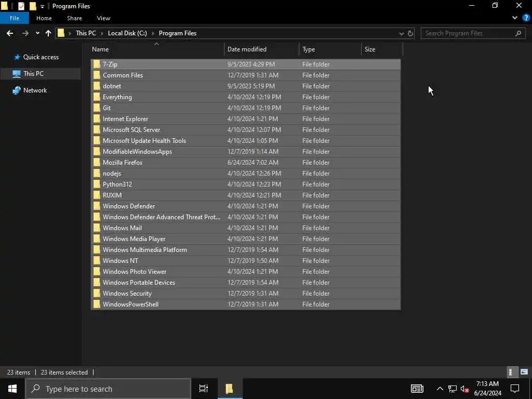Open the Action Center notifications icon
This screenshot has height=399, width=532.
coord(515,389)
